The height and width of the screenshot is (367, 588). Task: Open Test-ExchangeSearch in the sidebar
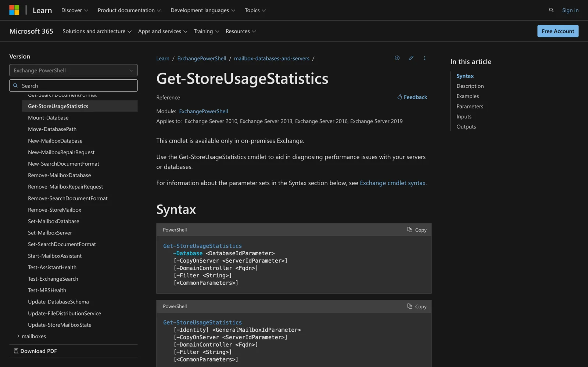[x=53, y=279]
